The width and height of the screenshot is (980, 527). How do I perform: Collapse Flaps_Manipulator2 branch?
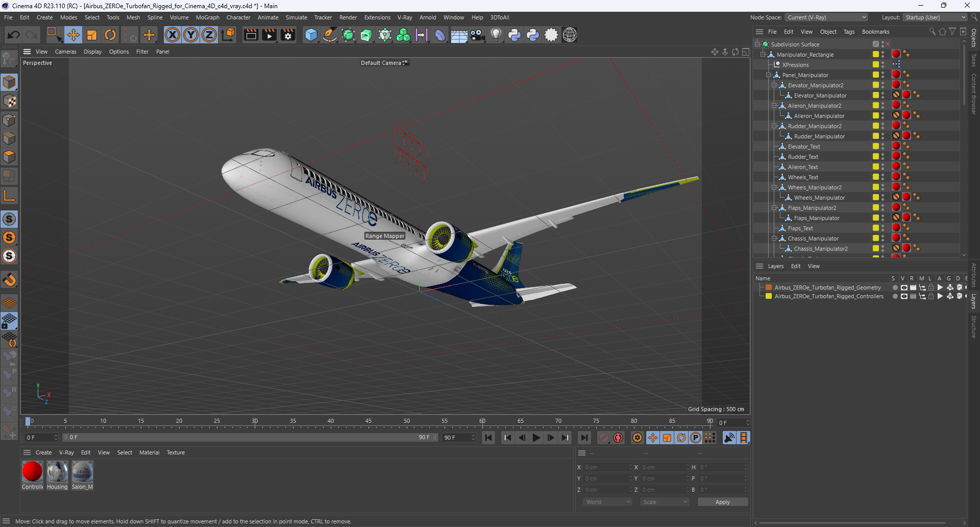(x=774, y=208)
